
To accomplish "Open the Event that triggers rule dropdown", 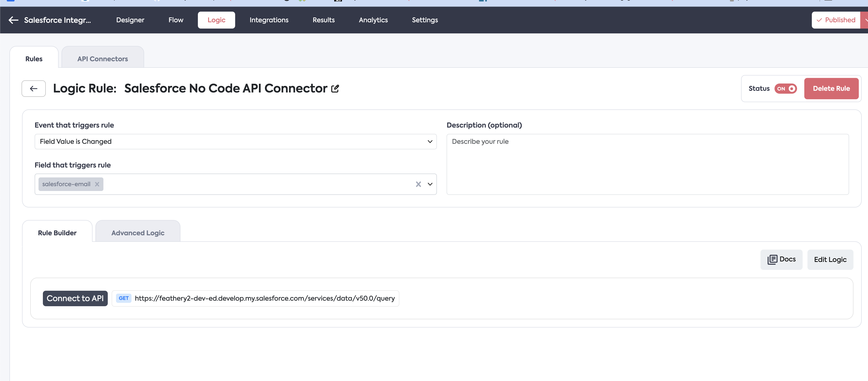I will 235,142.
